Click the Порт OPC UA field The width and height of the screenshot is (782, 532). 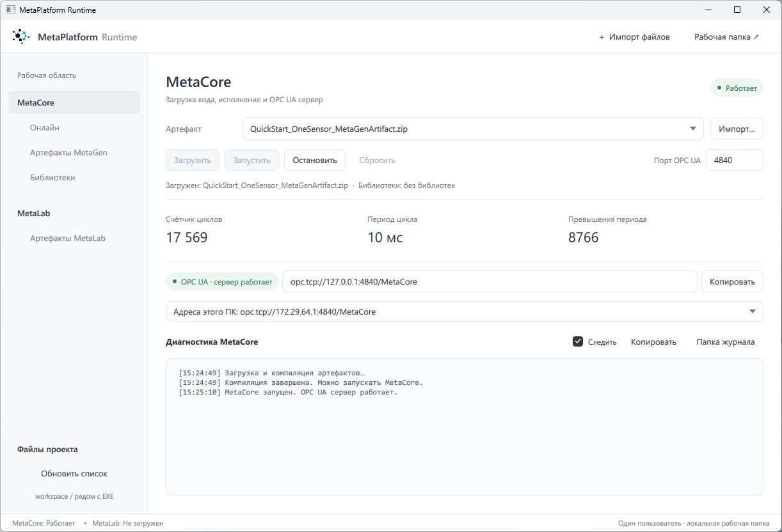click(x=734, y=160)
